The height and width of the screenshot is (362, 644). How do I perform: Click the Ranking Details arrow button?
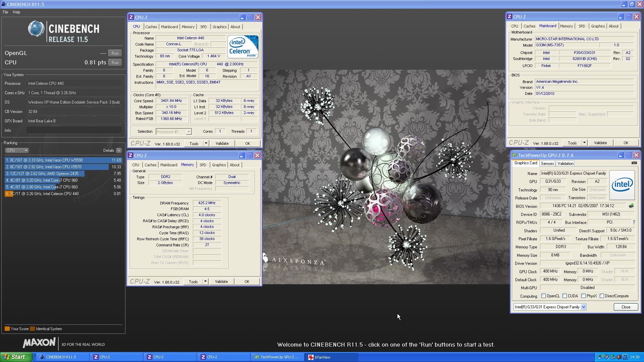tap(119, 150)
